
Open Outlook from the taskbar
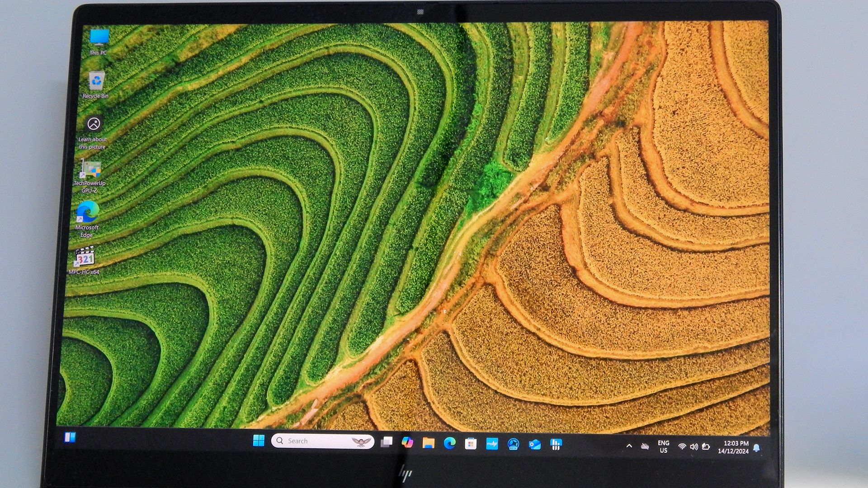[534, 445]
